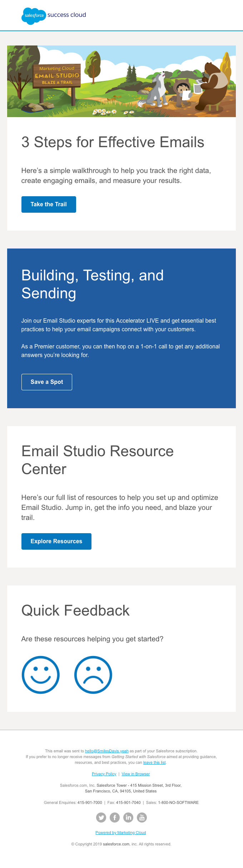The height and width of the screenshot is (868, 243).
Task: Click the 'leave this list' unsubscribe link
Action: click(154, 762)
